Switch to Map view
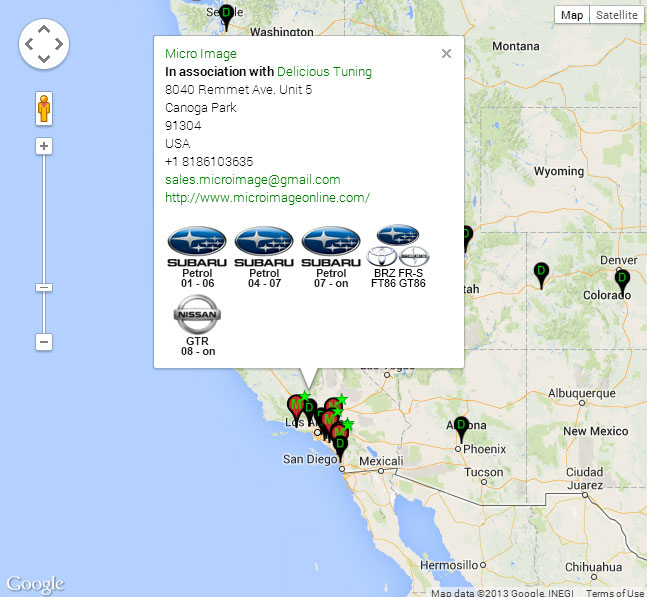 click(572, 15)
